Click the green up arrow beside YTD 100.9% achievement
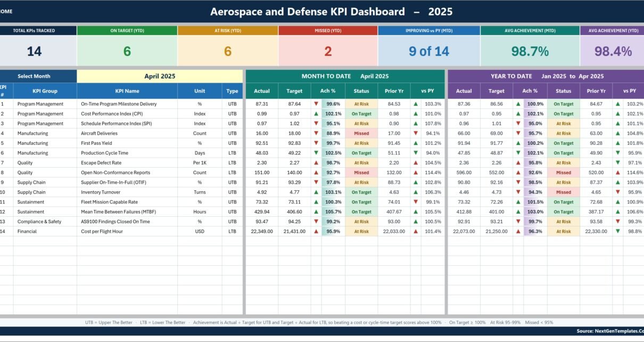 pos(518,104)
